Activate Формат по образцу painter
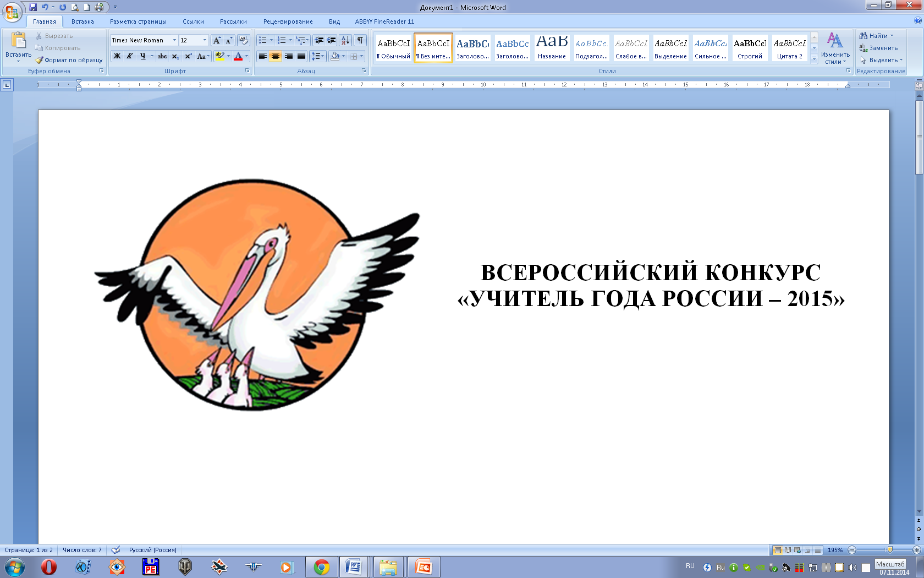Viewport: 924px width, 578px height. click(69, 60)
